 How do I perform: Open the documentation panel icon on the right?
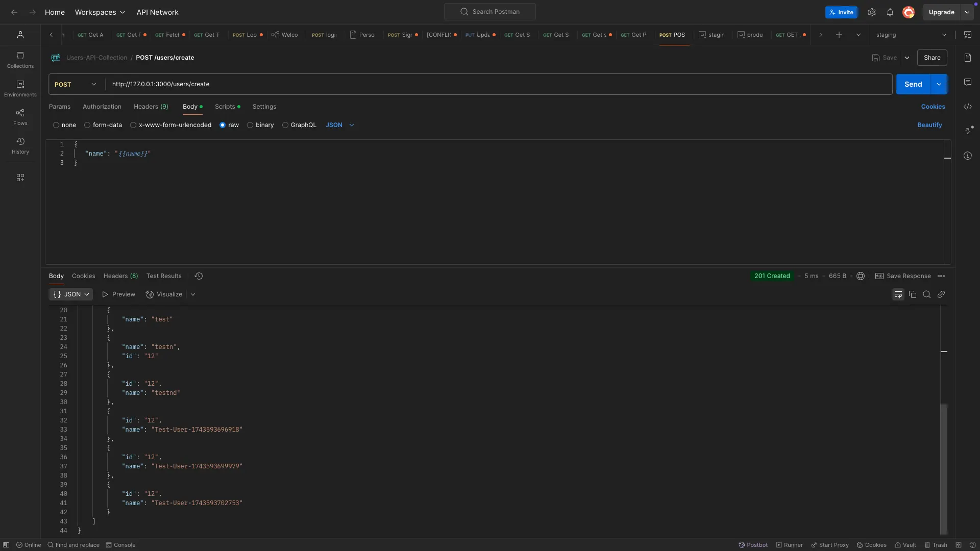pyautogui.click(x=968, y=58)
